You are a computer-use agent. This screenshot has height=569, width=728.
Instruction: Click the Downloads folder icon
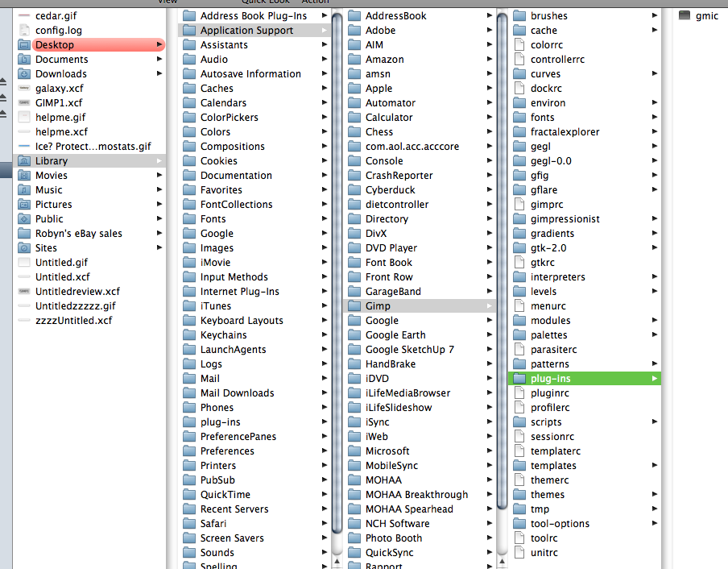(x=24, y=74)
